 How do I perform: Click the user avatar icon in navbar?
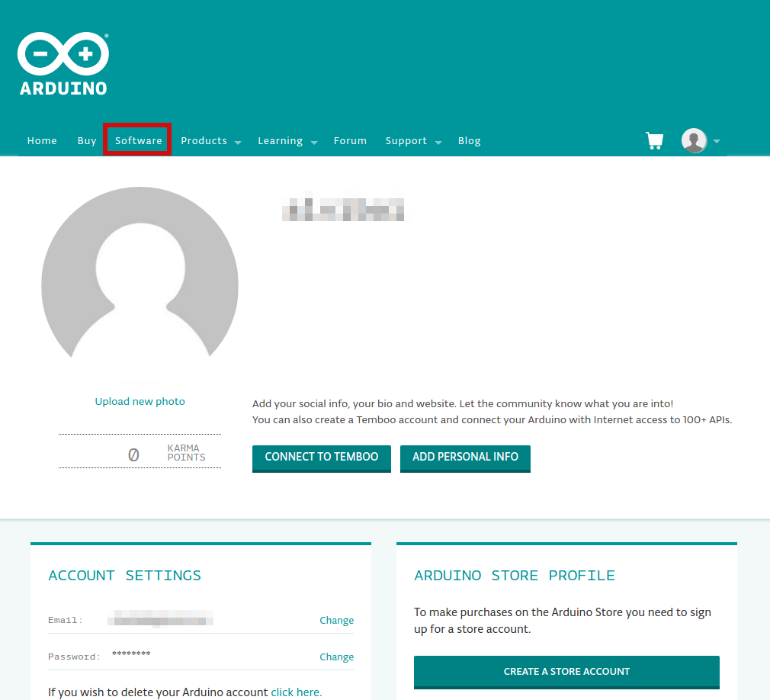694,141
